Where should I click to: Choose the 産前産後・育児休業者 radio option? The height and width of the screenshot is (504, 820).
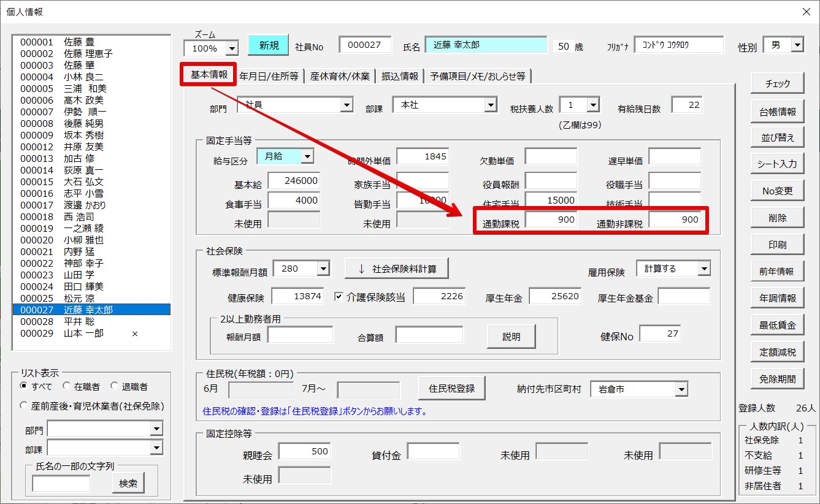[x=25, y=406]
